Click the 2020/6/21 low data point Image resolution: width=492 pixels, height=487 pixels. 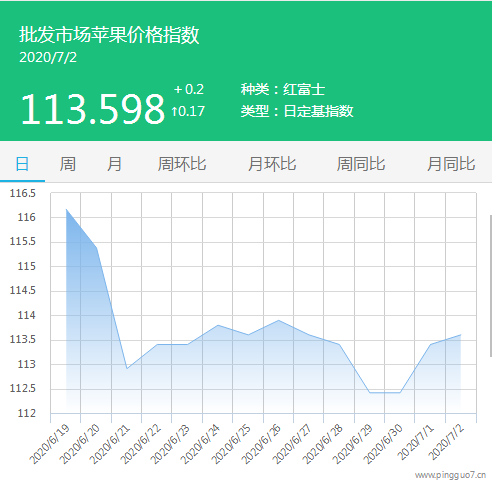(x=127, y=368)
